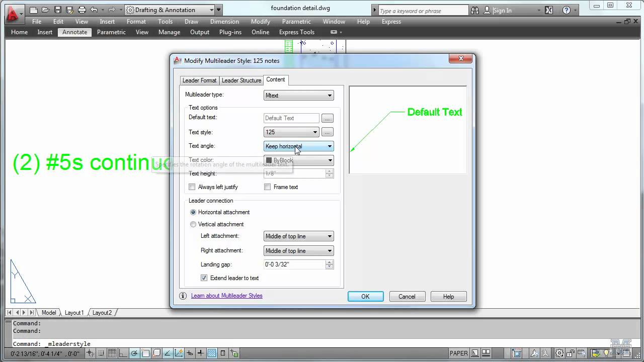
Task: Open the Autodesk Exchange X icon
Action: 549,10
